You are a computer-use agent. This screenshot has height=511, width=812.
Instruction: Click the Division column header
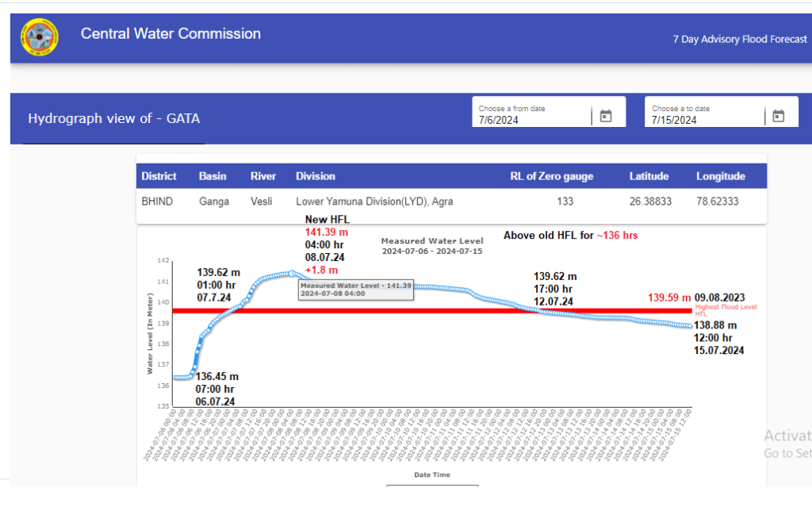(316, 176)
